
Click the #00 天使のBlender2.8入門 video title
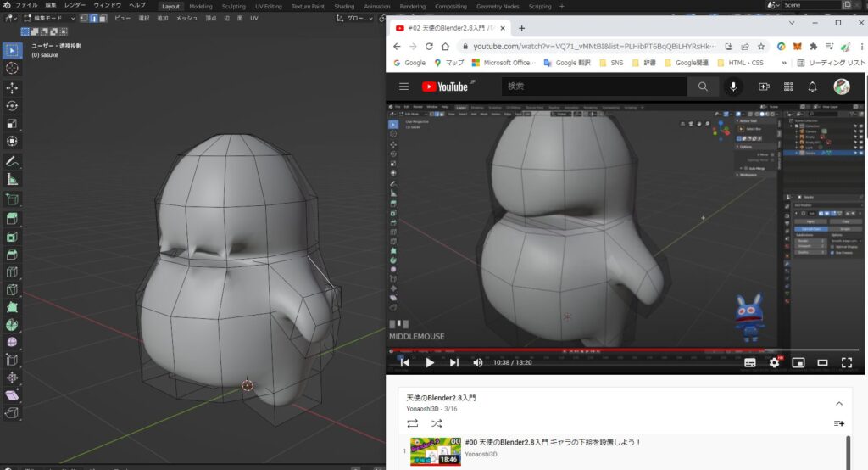coord(553,442)
